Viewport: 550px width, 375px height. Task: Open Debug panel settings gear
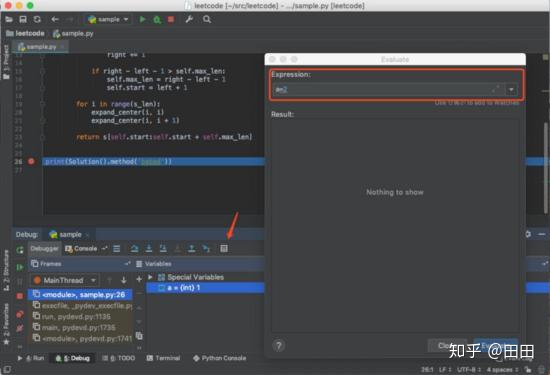(528, 234)
